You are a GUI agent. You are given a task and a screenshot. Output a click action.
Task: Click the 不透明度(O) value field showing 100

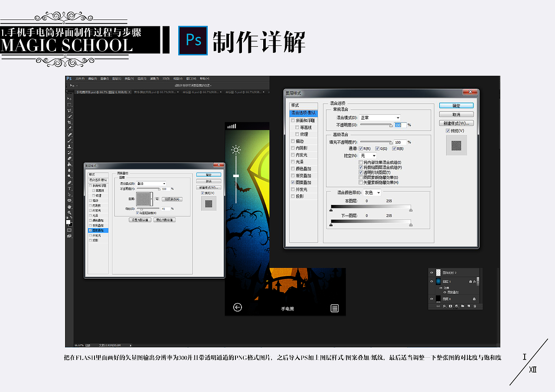(400, 125)
